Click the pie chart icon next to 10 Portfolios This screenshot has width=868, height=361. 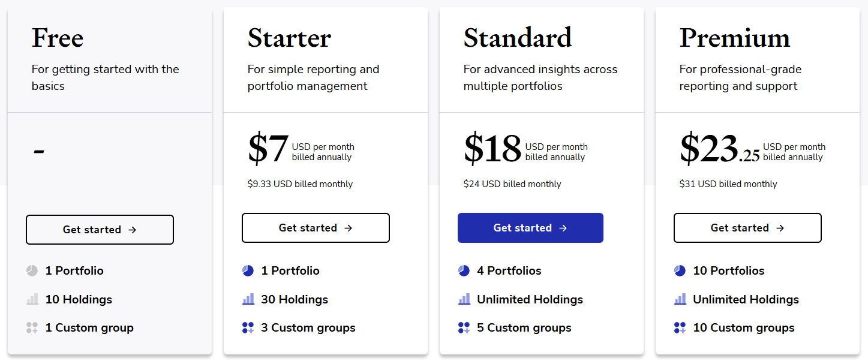click(x=680, y=270)
